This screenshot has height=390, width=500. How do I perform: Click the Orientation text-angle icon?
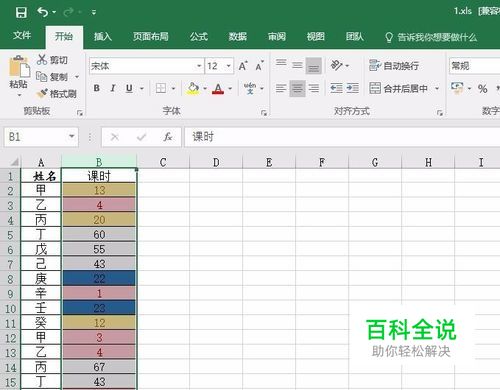click(x=336, y=65)
